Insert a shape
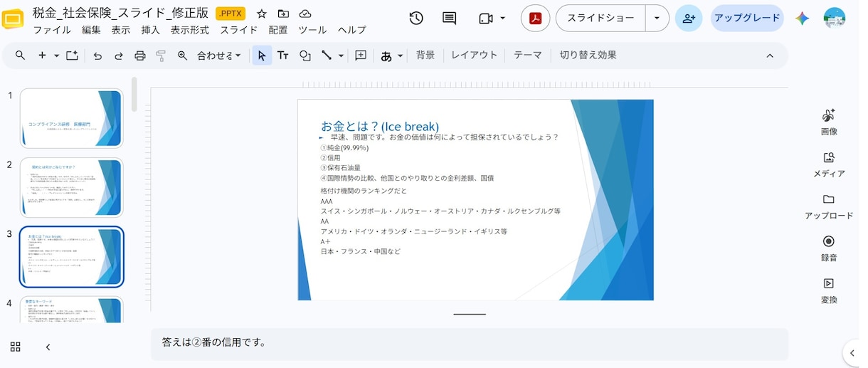868x368 pixels. pyautogui.click(x=305, y=56)
